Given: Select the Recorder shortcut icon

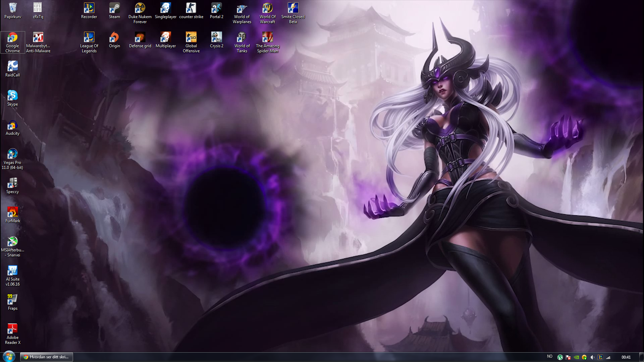Looking at the screenshot, I should pos(89,11).
